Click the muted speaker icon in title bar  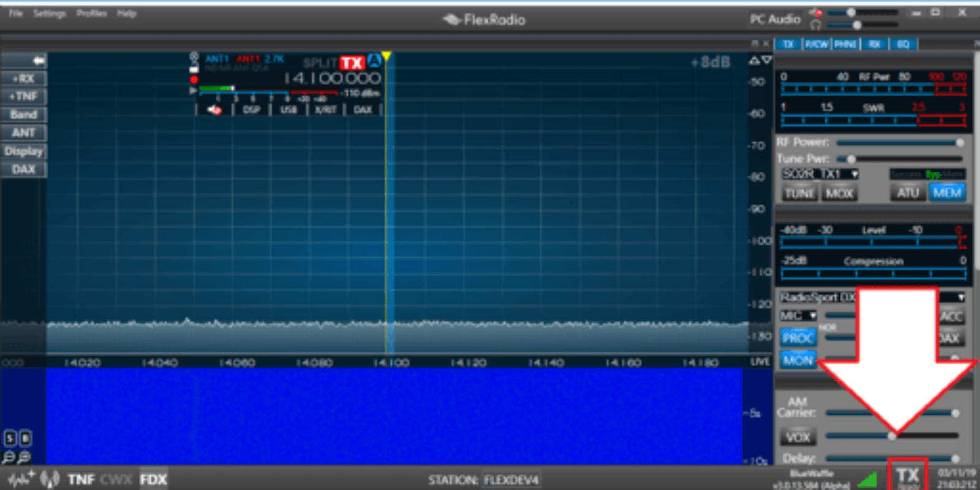(x=815, y=12)
